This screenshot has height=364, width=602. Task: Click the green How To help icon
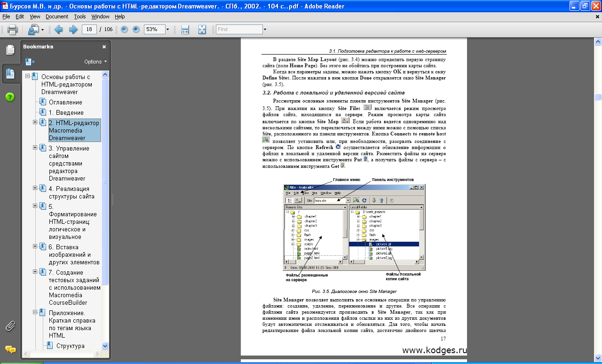[10, 97]
